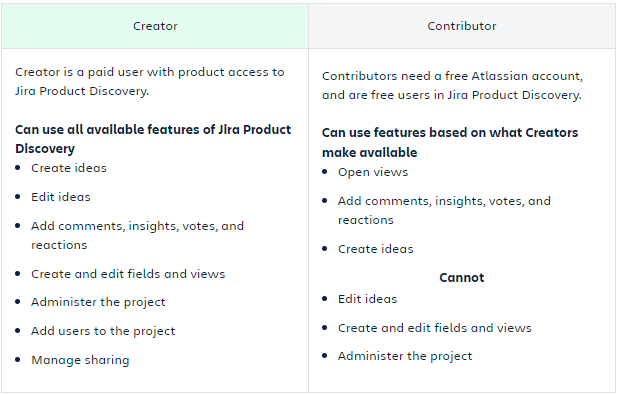Image resolution: width=622 pixels, height=395 pixels.
Task: Click 'Administer the project' in the Creator column
Action: (98, 302)
